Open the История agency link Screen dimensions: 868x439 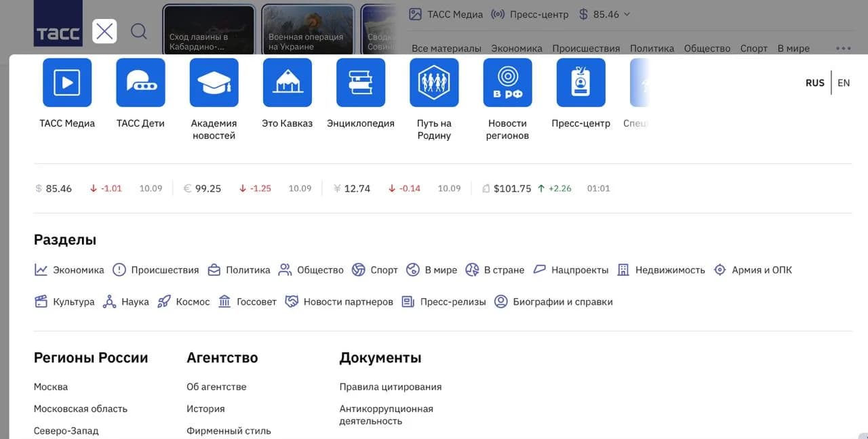(205, 409)
